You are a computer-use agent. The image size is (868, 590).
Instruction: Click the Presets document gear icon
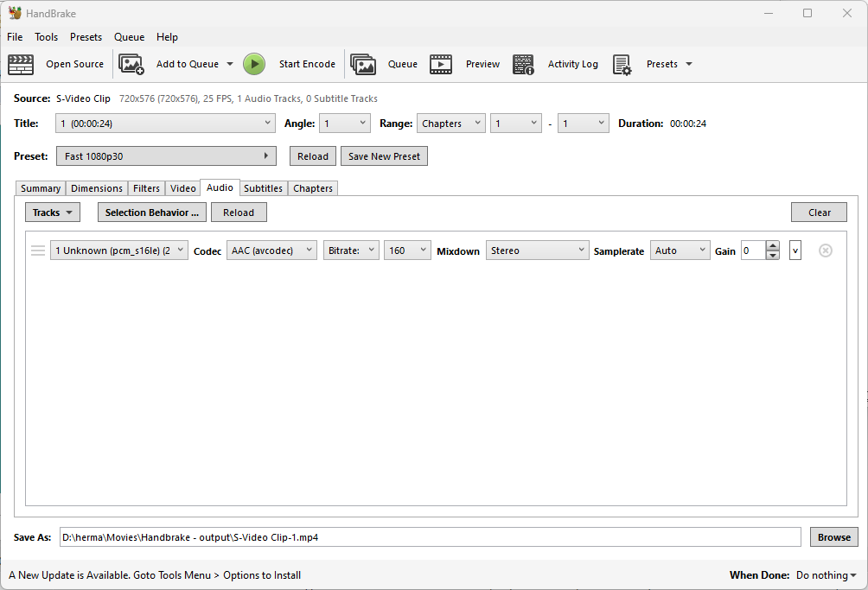coord(622,64)
